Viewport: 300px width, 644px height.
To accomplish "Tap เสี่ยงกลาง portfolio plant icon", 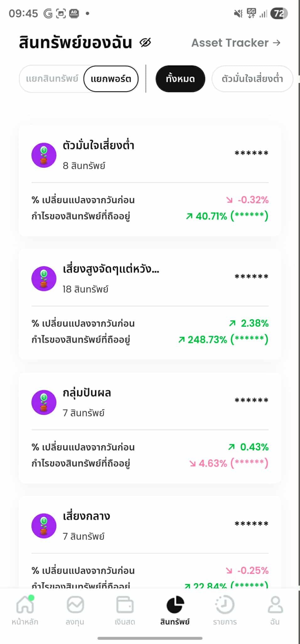I will [44, 526].
